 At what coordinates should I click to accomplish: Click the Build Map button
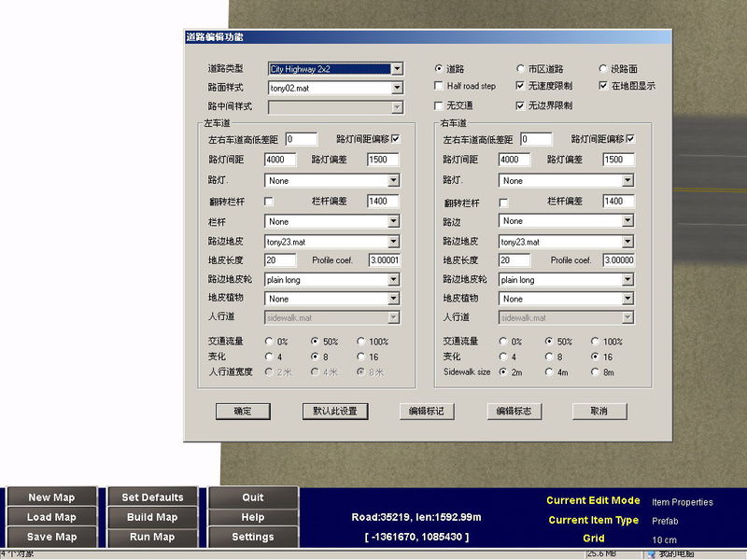pyautogui.click(x=152, y=517)
